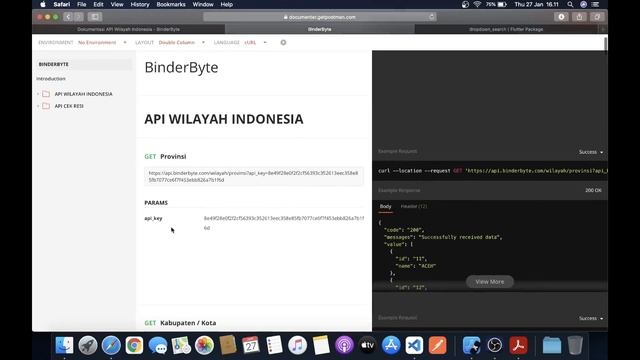Viewport: 640px width, 360px height.
Task: Click Safari Share toolbar icon
Action: pyautogui.click(x=579, y=17)
